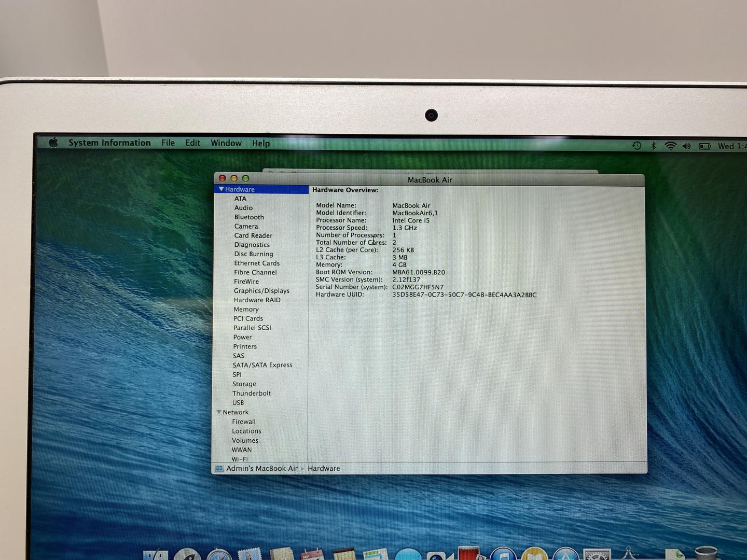The height and width of the screenshot is (560, 747).
Task: Collapse the Network disclosure triangle
Action: pyautogui.click(x=219, y=412)
